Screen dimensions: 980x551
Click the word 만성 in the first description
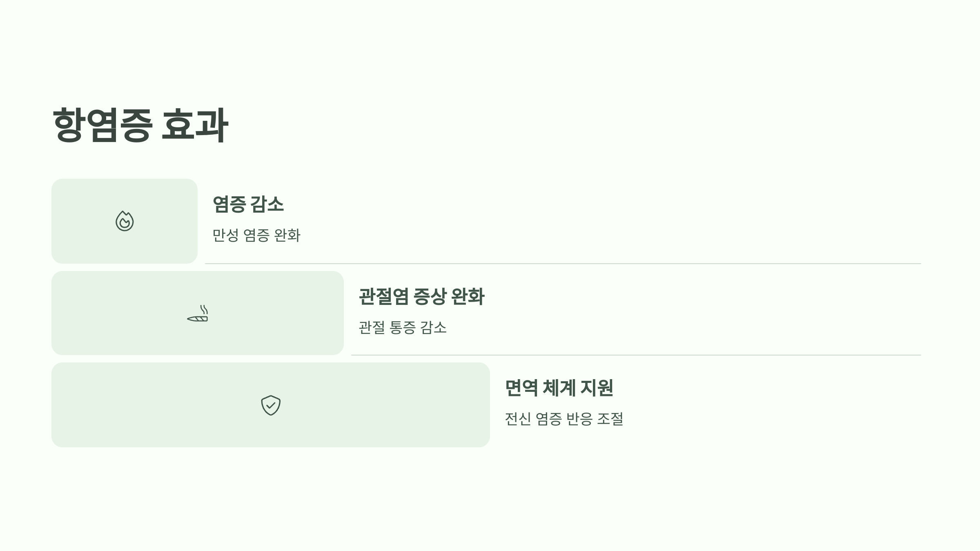[x=225, y=235]
